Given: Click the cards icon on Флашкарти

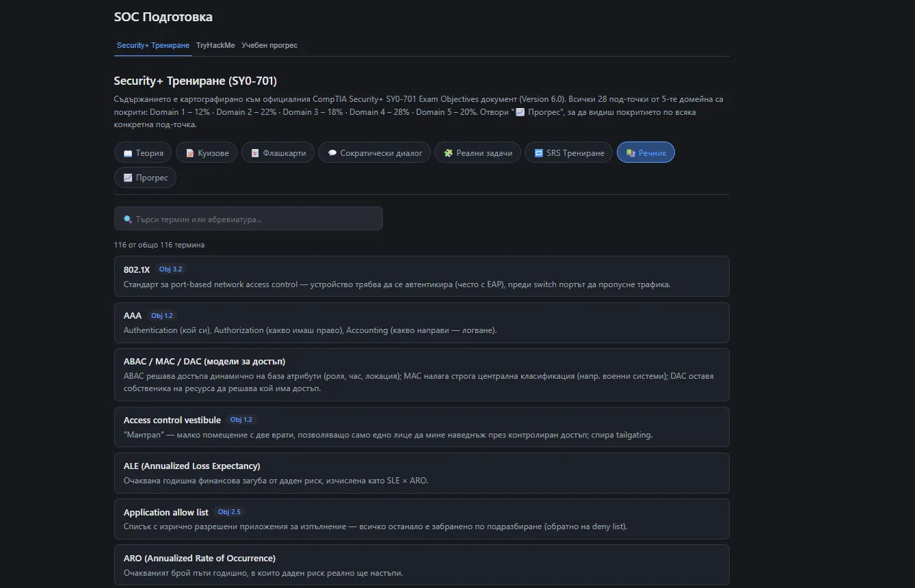Looking at the screenshot, I should click(x=255, y=153).
